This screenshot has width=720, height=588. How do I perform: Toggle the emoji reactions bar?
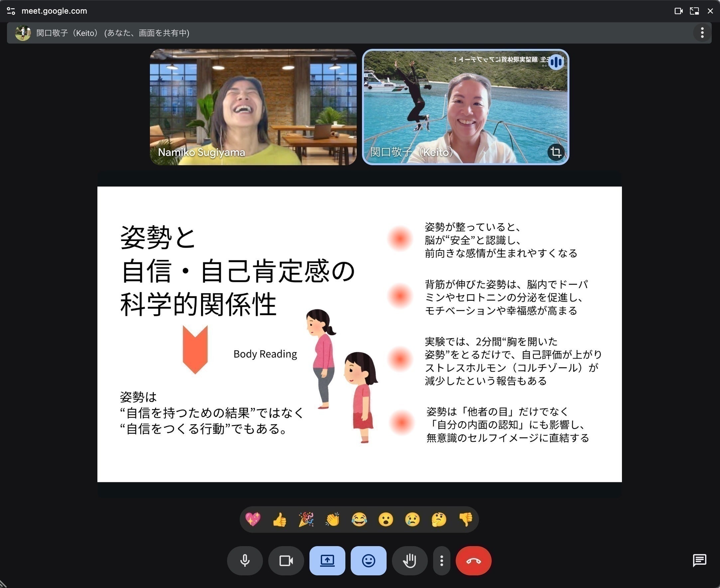368,560
